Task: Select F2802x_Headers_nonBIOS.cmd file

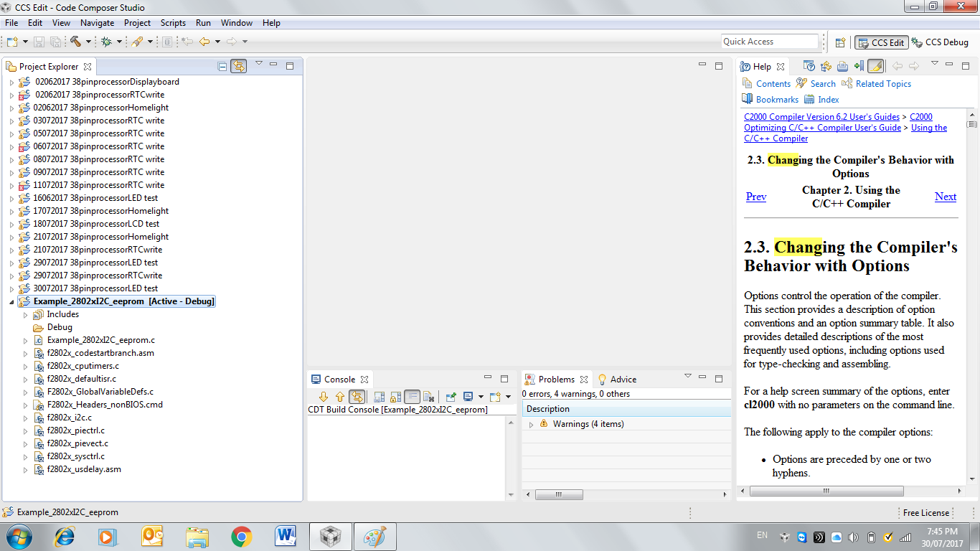Action: click(x=105, y=405)
